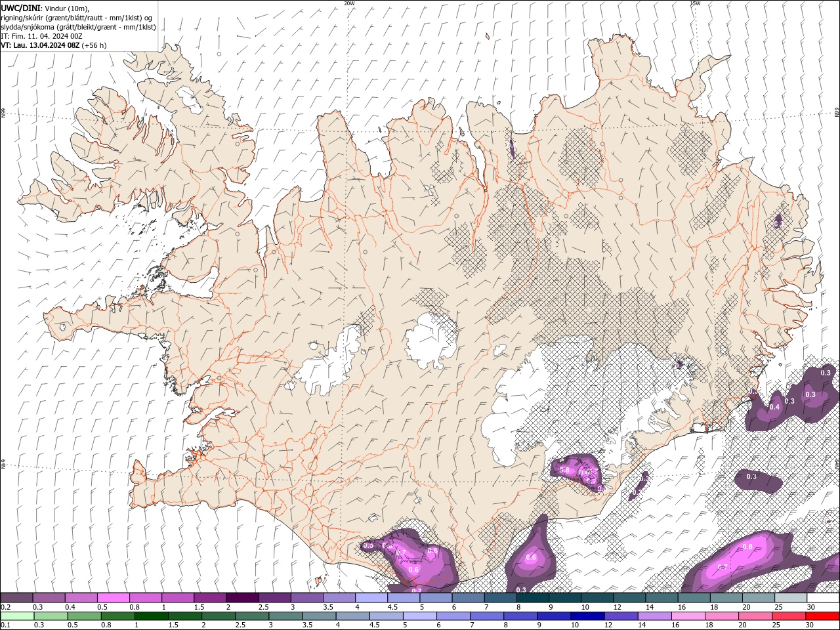Click the 'rigning/skúrir' line in the header
Screen dimensions: 840x630
77,18
